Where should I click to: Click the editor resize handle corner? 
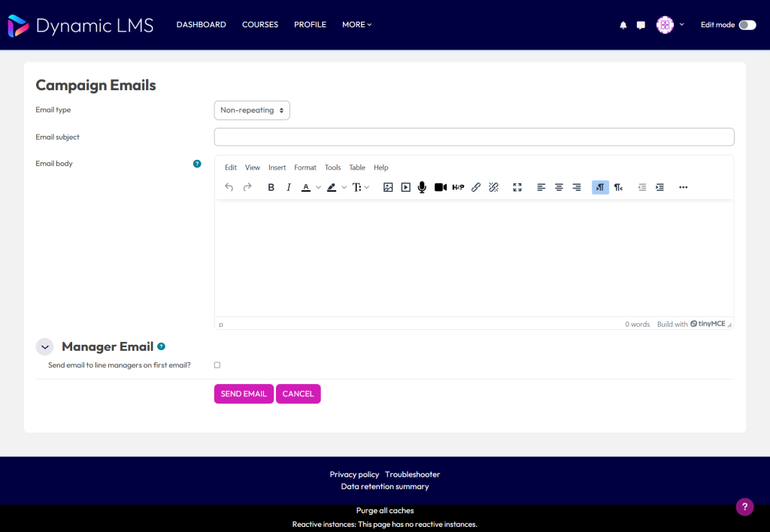coord(729,325)
